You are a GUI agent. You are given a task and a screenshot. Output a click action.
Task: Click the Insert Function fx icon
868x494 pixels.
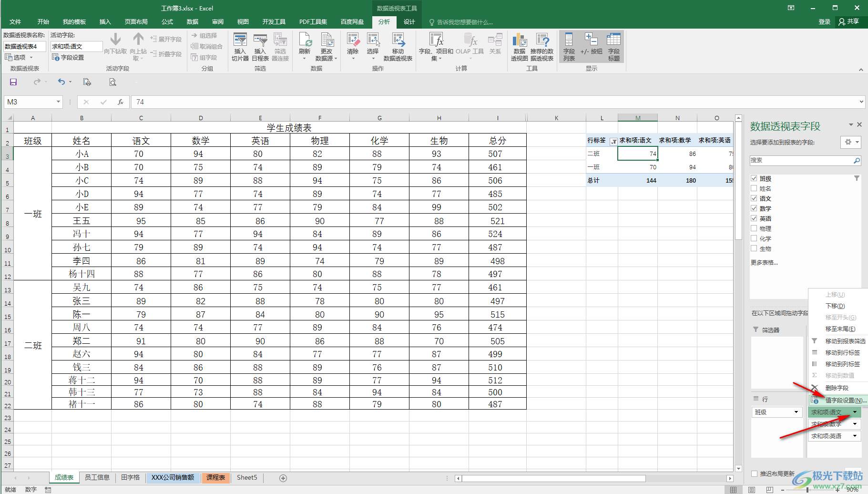tap(121, 102)
